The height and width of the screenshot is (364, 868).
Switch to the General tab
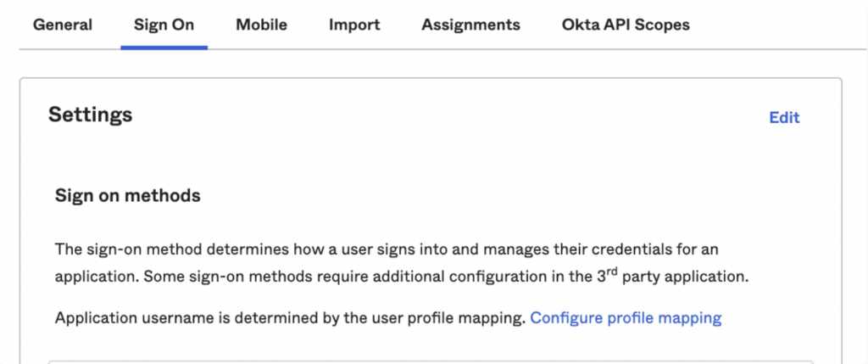[63, 25]
